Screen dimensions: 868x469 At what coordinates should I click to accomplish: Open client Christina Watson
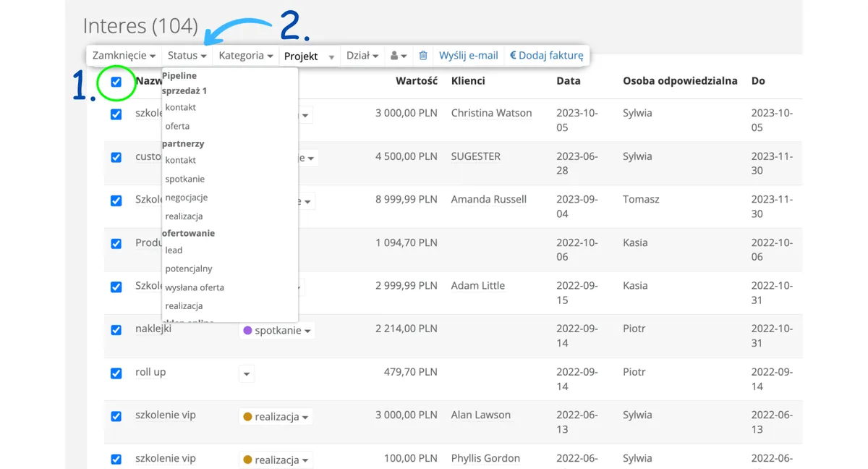point(491,113)
